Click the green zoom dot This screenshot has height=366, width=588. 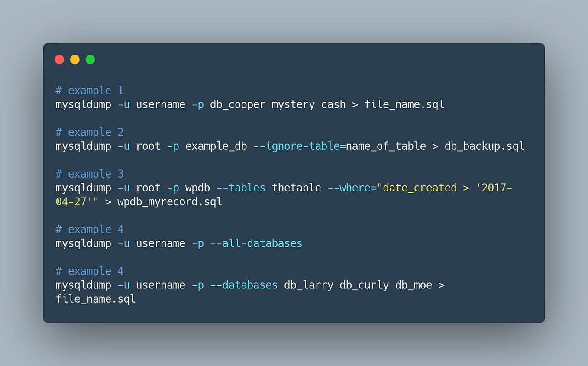point(90,59)
